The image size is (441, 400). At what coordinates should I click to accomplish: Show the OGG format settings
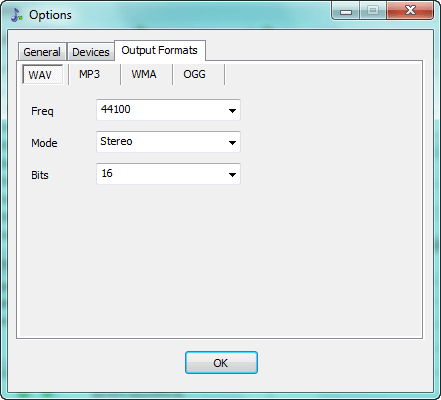pos(194,74)
